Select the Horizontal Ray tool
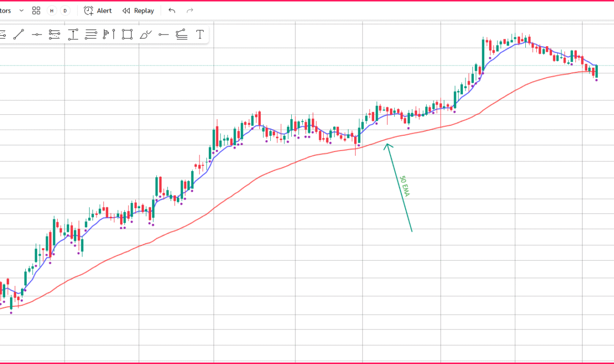This screenshot has width=614, height=364. click(164, 35)
